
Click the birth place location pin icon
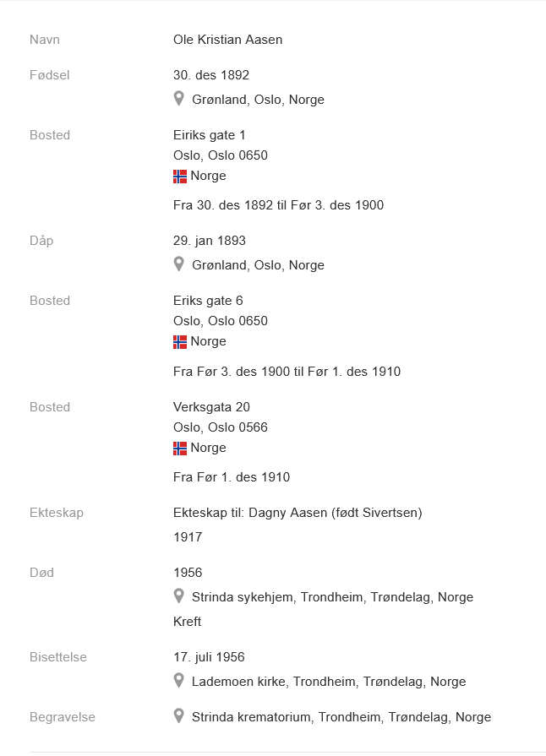pos(178,99)
